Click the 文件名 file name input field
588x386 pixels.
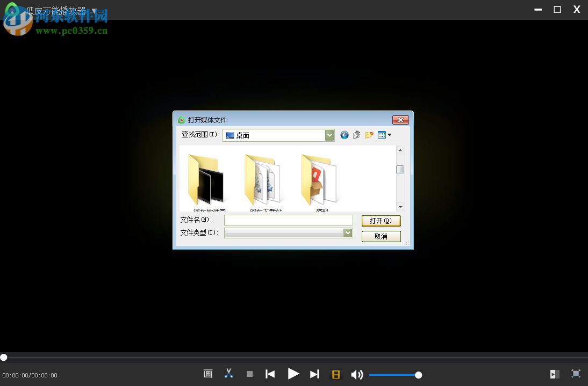pyautogui.click(x=289, y=220)
